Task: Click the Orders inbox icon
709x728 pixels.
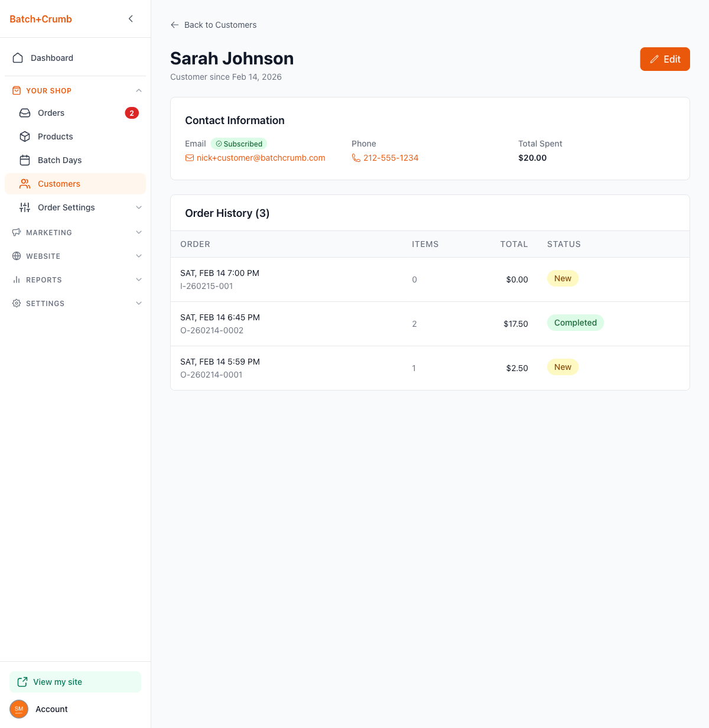Action: pos(25,113)
